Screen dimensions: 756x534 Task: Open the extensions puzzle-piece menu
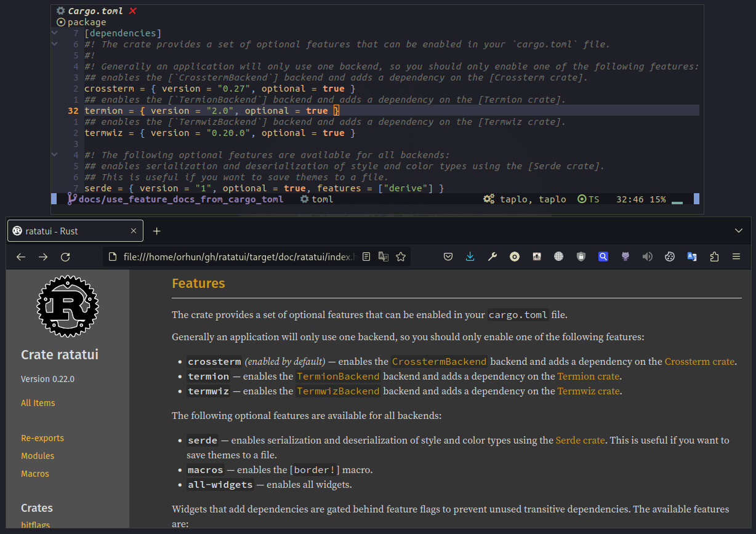(714, 257)
